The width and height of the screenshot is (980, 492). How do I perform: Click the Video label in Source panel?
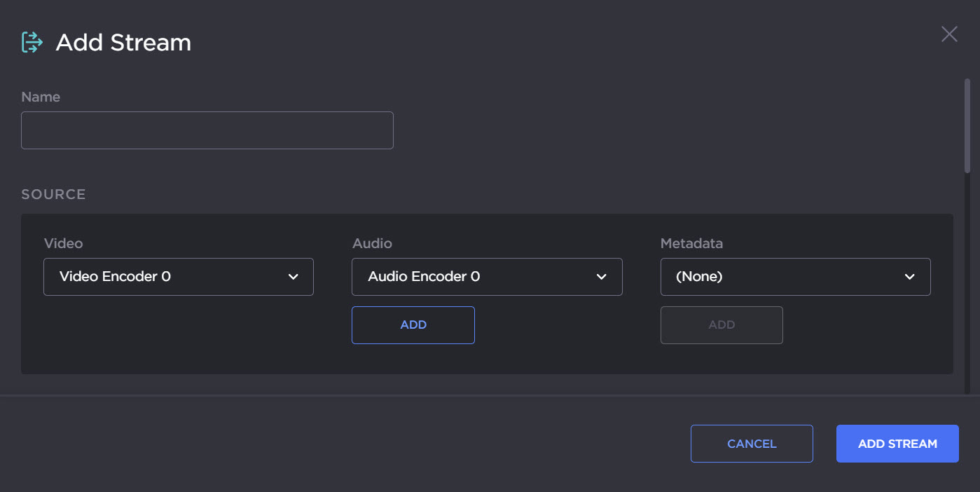coord(63,243)
